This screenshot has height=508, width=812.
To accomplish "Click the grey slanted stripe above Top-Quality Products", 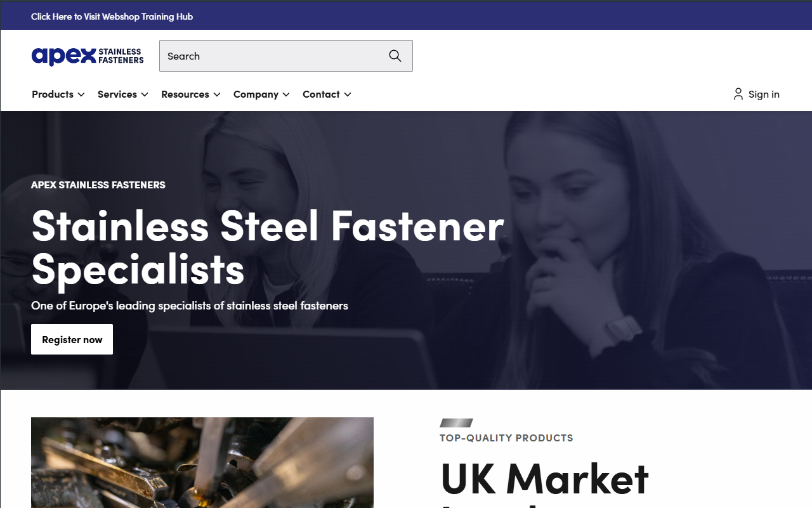I will (456, 423).
